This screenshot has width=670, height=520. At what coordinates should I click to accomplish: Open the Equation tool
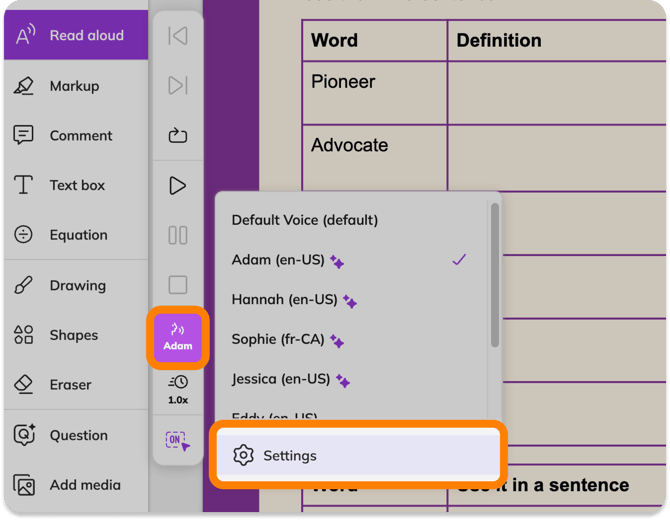pyautogui.click(x=76, y=235)
